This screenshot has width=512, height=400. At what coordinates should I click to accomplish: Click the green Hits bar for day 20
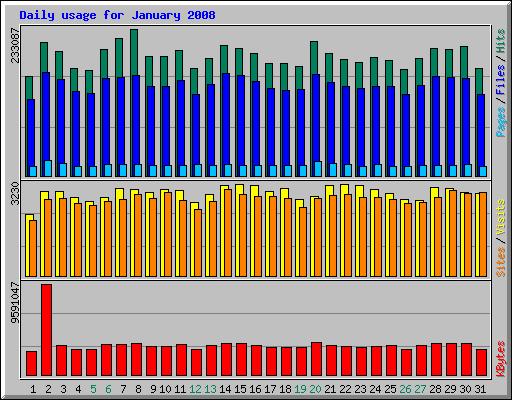pos(314,57)
